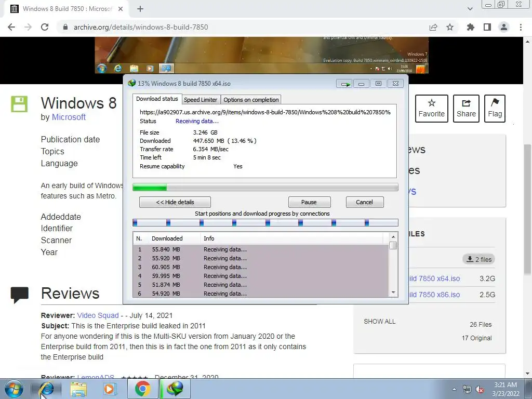Viewport: 532px width, 399px height.
Task: Click the Reviews speech bubble icon
Action: click(x=19, y=295)
